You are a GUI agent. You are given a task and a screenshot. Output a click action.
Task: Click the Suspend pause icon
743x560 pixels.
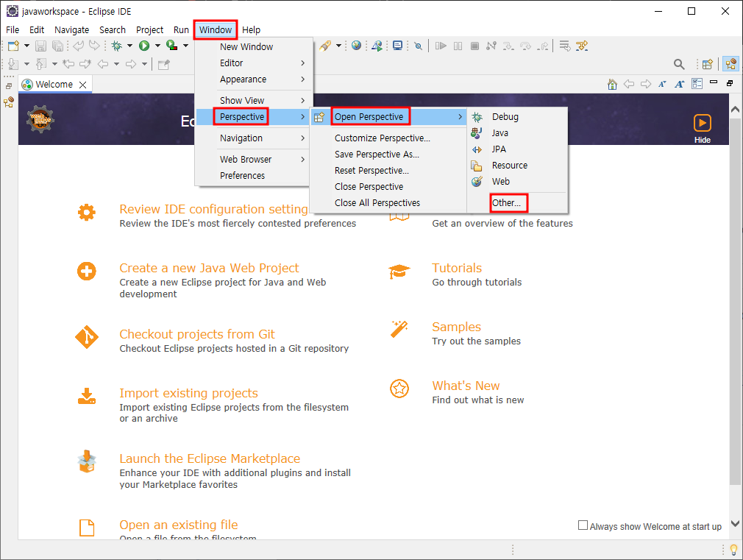pyautogui.click(x=458, y=46)
